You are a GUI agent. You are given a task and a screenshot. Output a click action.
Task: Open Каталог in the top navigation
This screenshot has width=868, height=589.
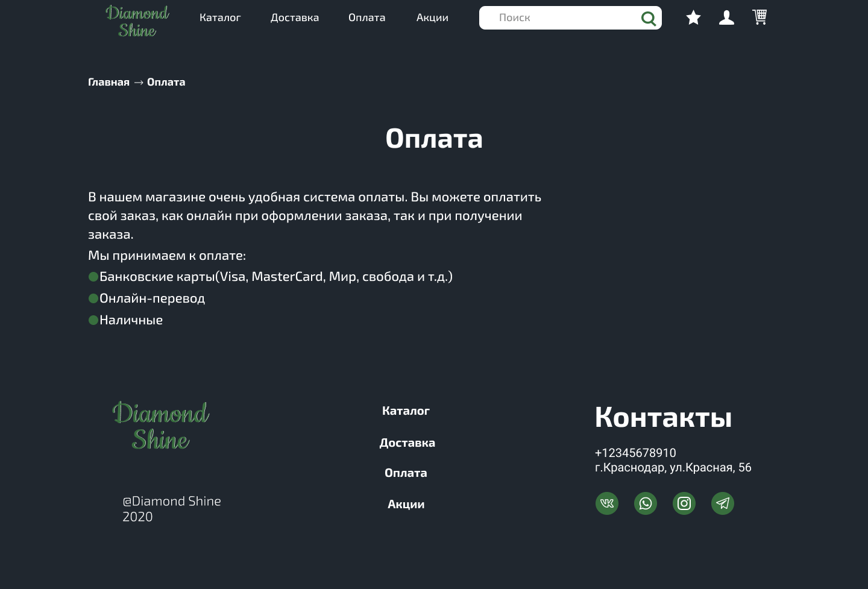[x=220, y=17]
